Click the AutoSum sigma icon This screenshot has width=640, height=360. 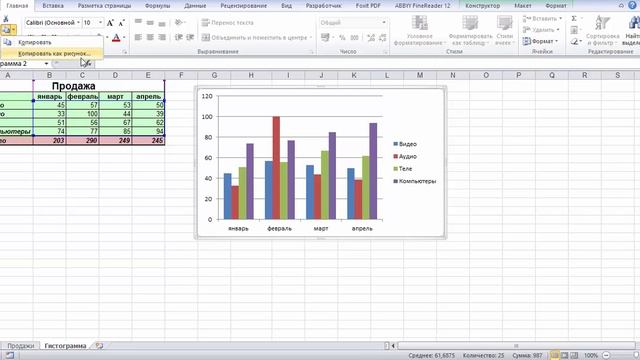coord(574,18)
